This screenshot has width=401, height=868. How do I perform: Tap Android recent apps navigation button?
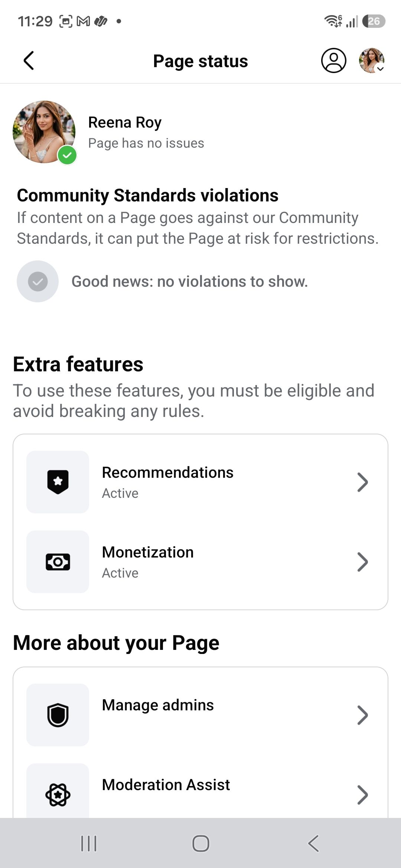89,844
